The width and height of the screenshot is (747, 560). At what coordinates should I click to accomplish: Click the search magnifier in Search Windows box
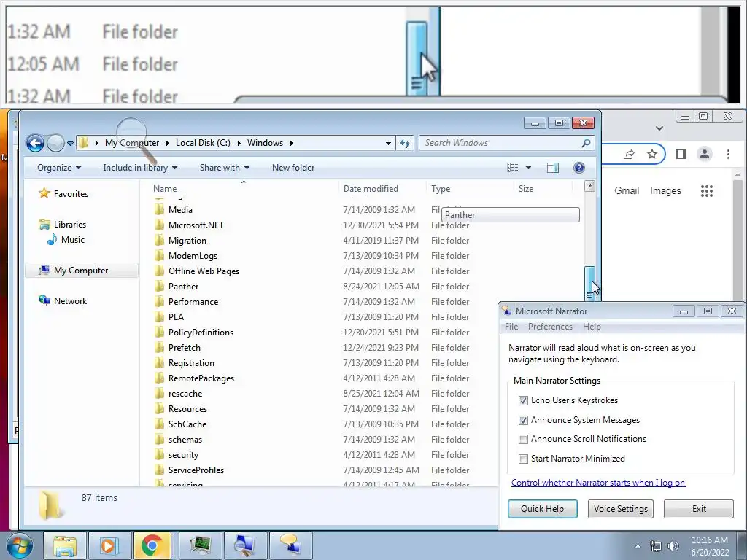tap(586, 143)
